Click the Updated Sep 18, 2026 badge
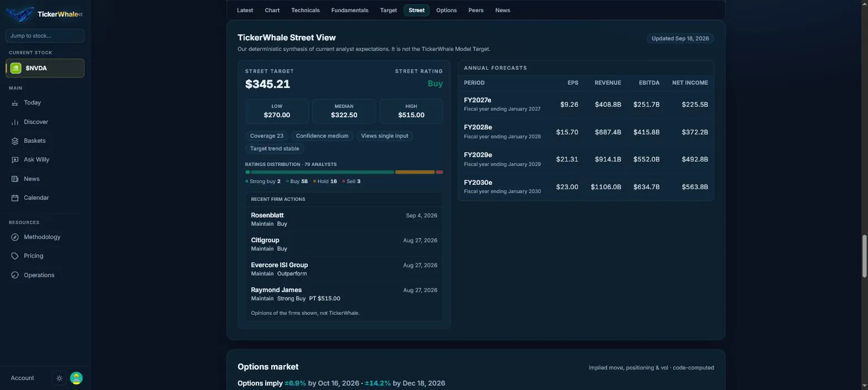 click(x=680, y=39)
